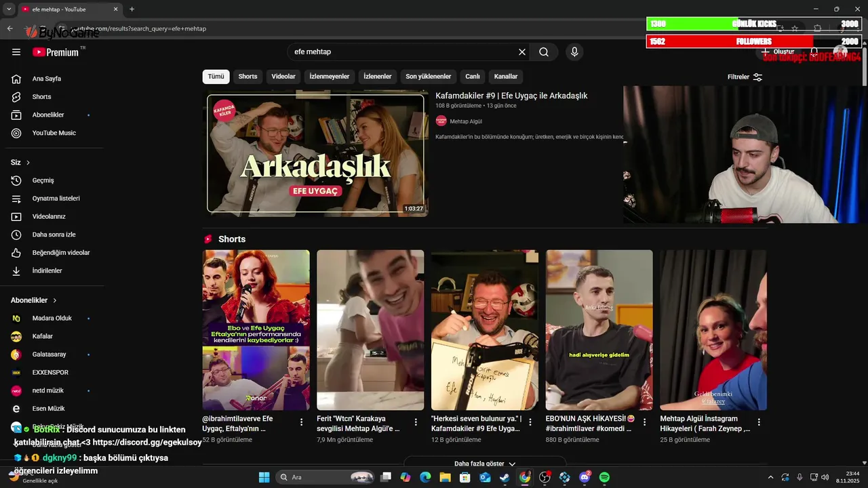
Task: Open Madara Olduk subscription channel
Action: tap(52, 319)
